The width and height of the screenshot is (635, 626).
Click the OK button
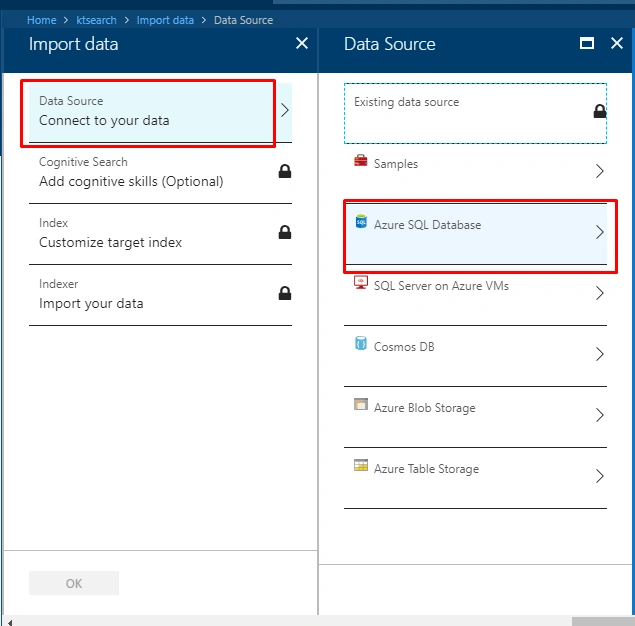[74, 583]
